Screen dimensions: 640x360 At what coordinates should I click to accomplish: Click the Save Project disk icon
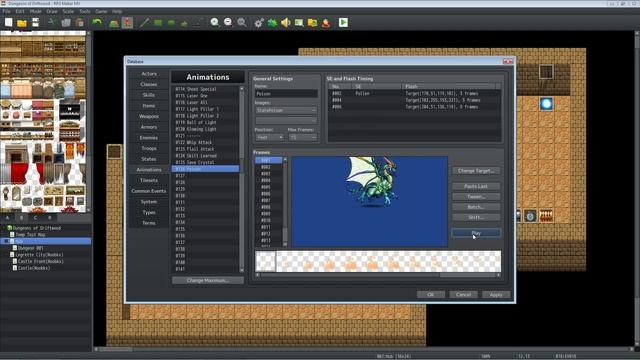36,22
